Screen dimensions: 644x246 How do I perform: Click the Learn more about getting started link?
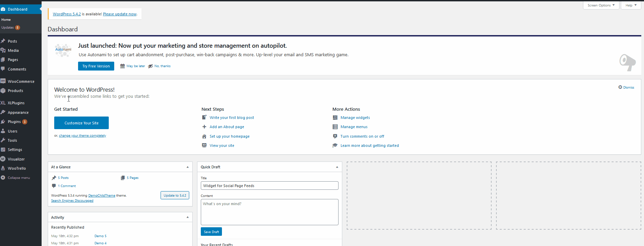370,145
